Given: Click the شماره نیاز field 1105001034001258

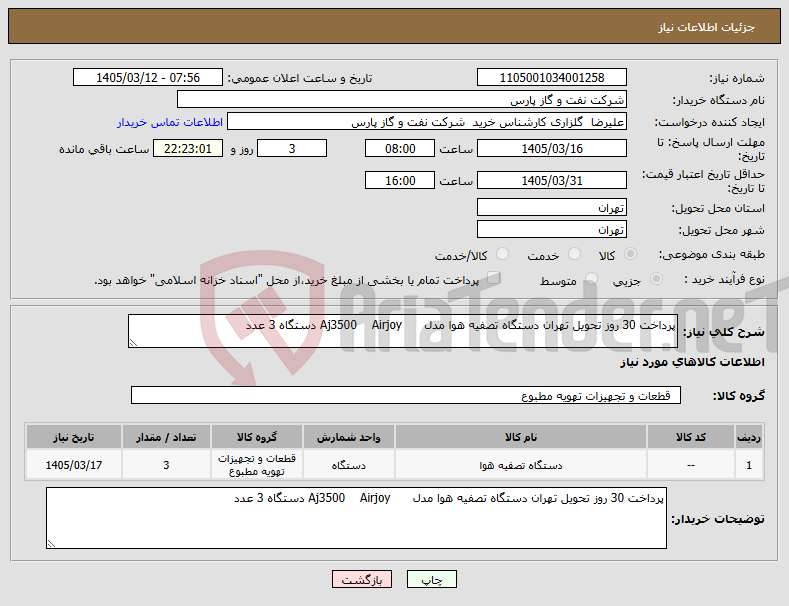Looking at the screenshot, I should [551, 78].
